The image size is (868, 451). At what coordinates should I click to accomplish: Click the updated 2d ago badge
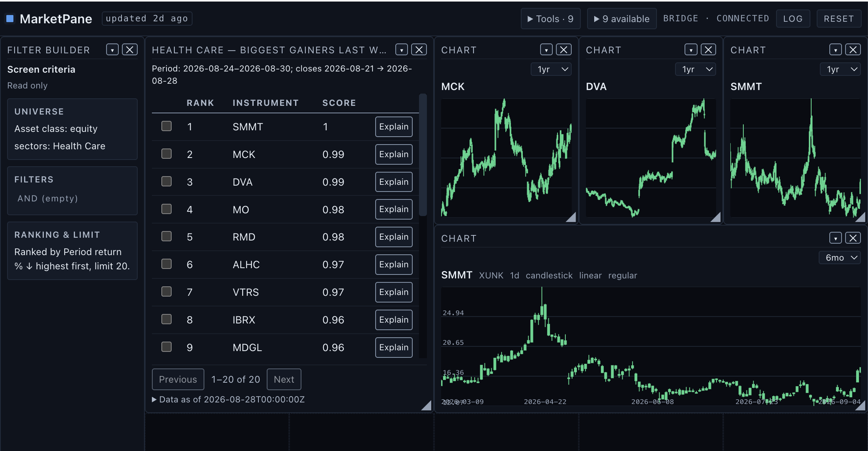147,19
